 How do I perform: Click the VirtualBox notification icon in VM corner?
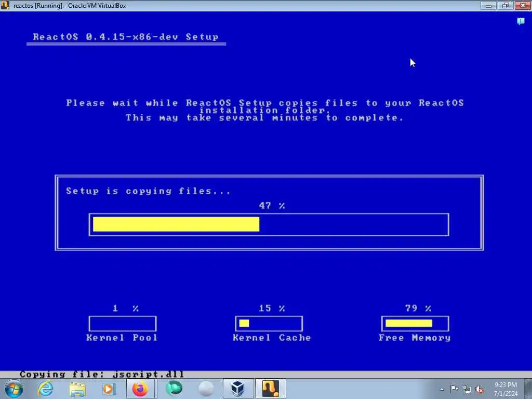pos(521,21)
